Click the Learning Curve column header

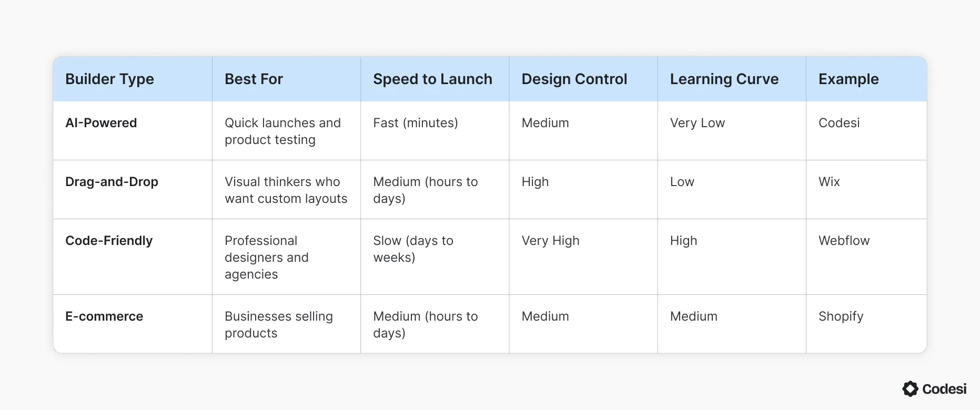pyautogui.click(x=724, y=79)
